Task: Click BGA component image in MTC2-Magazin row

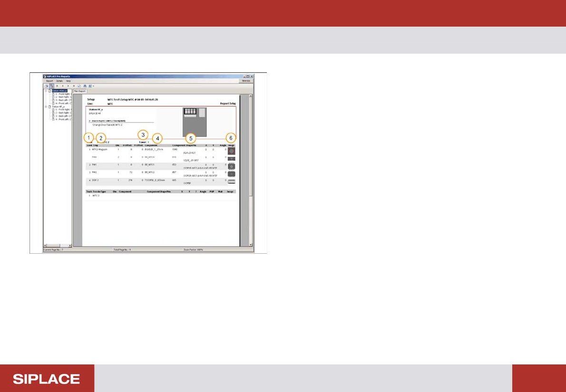Action: [x=232, y=151]
